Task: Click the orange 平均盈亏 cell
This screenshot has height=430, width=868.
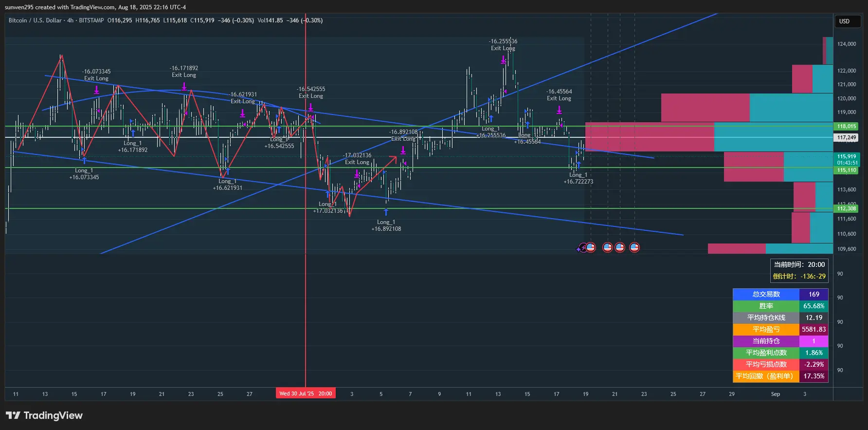Action: 766,329
